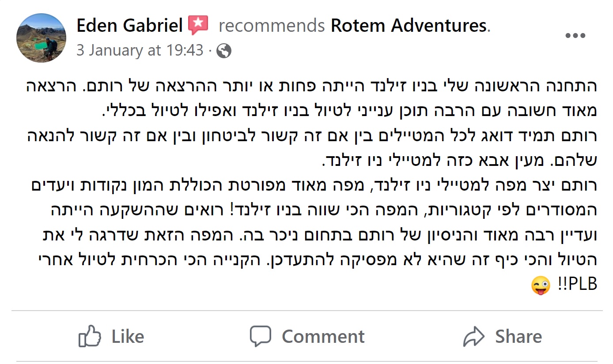Click the red star recommendation badge
613x364 pixels.
pyautogui.click(x=198, y=25)
